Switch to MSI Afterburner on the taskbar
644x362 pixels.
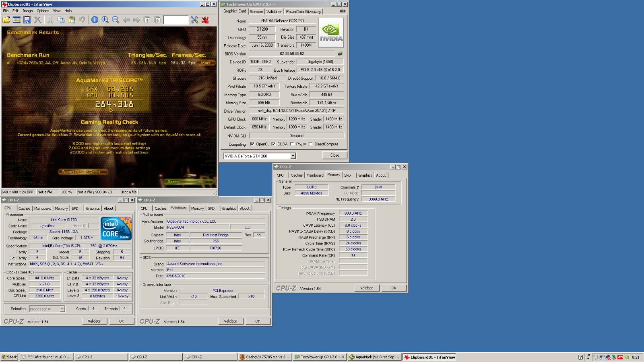(x=47, y=357)
